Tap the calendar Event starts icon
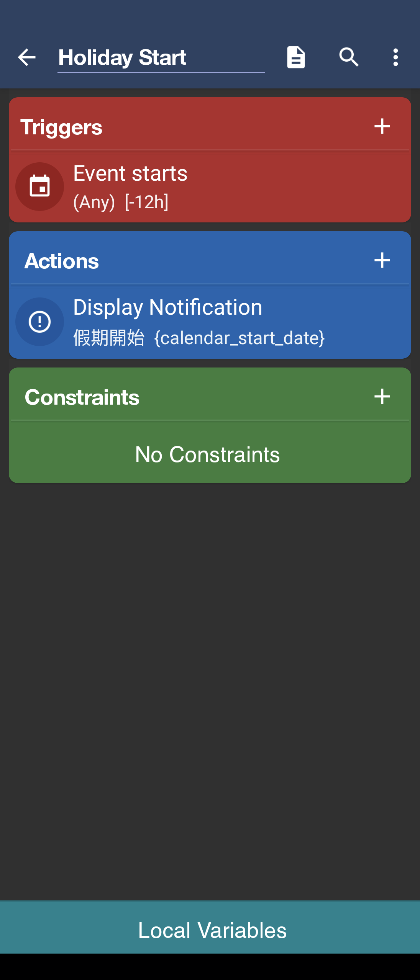The height and width of the screenshot is (980, 420). pos(39,186)
